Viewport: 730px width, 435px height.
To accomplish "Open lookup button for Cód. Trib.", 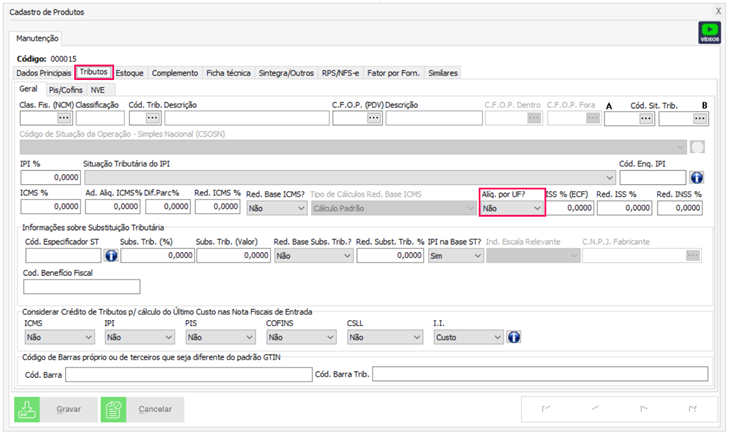I will 152,118.
